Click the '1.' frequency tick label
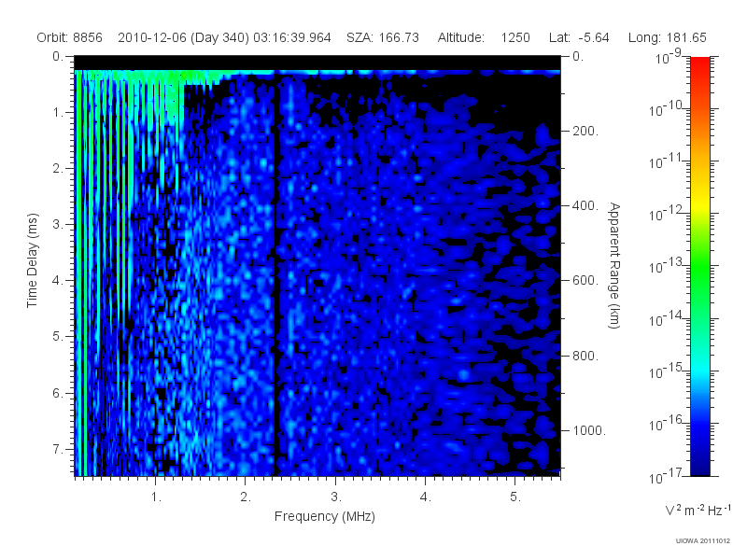The width and height of the screenshot is (747, 560). point(156,497)
